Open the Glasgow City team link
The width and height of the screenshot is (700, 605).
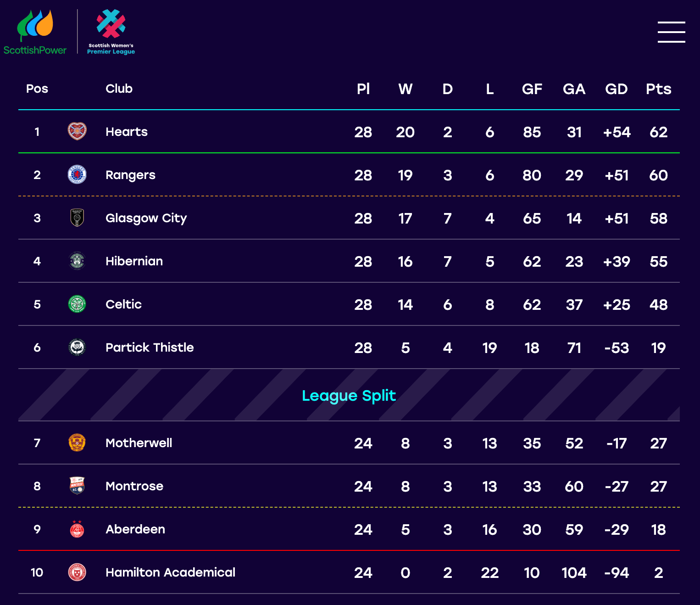(146, 218)
